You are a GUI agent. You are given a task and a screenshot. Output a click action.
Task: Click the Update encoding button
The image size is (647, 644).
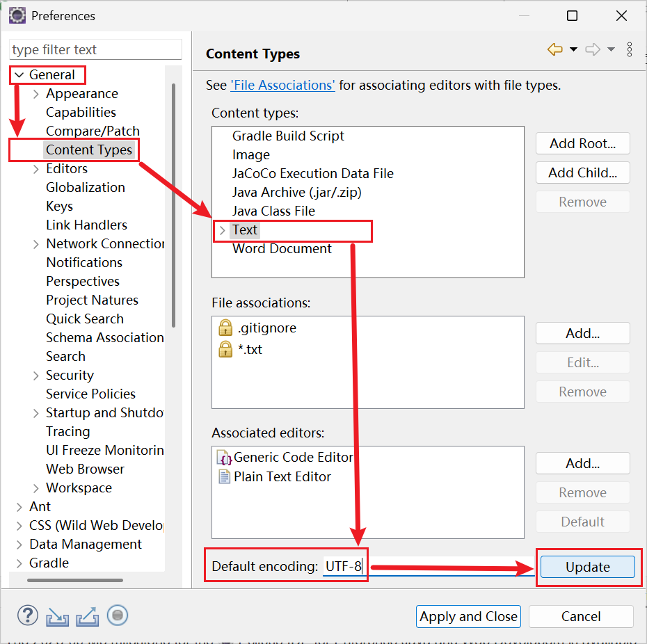tap(588, 567)
